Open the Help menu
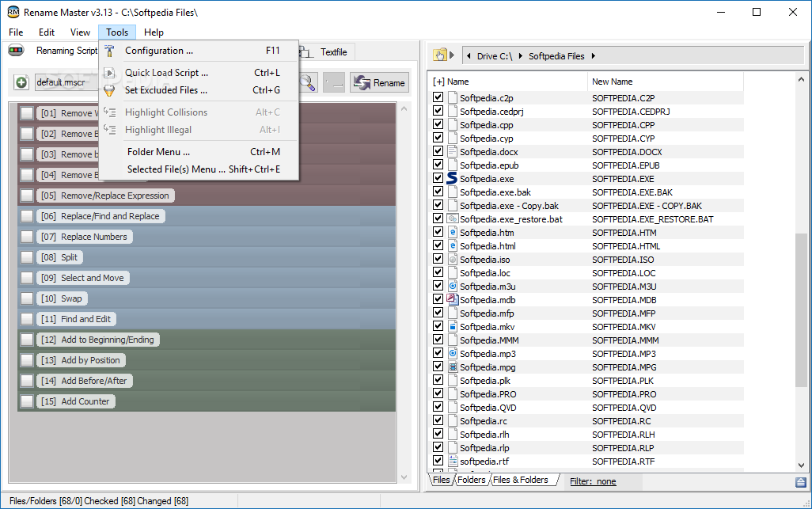This screenshot has height=509, width=812. click(x=154, y=32)
